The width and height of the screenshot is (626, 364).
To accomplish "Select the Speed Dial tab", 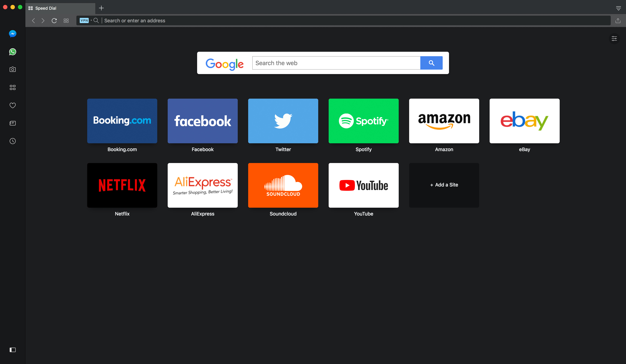I will click(x=61, y=8).
